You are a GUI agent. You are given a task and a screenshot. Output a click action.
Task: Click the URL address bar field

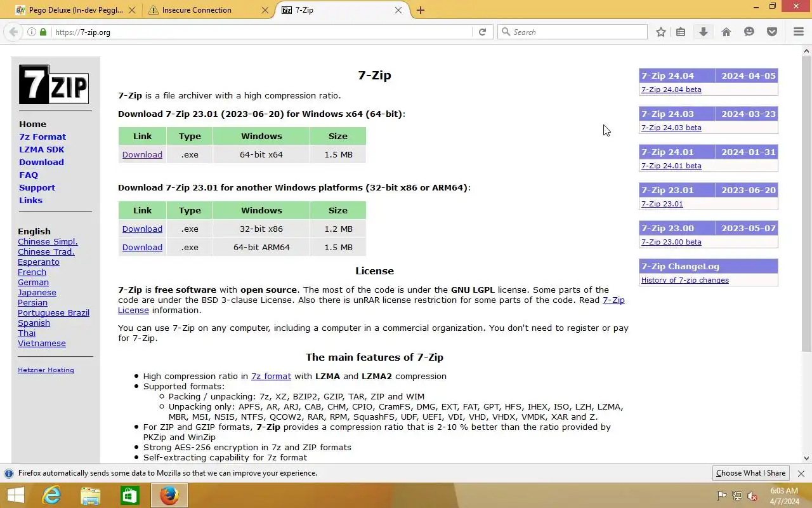(x=260, y=32)
